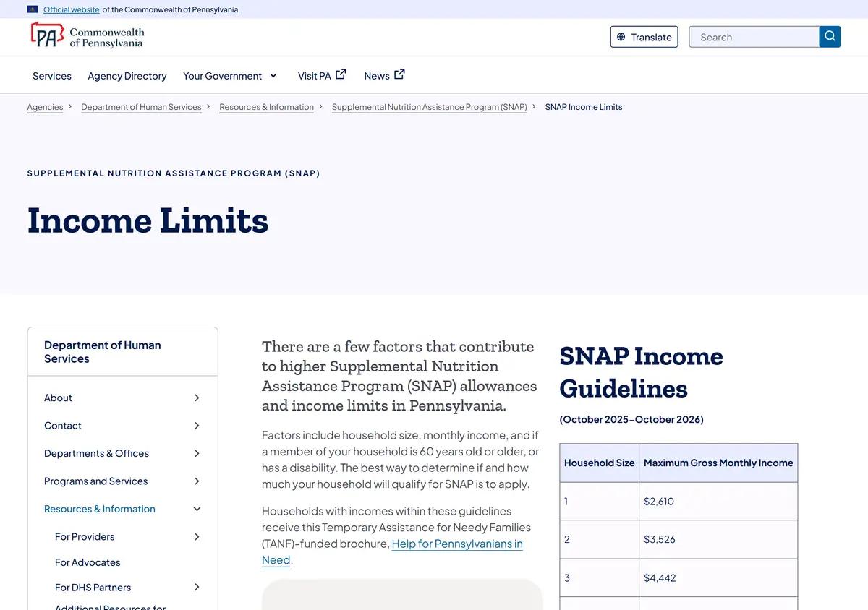Open For Advocates in sidebar

tap(88, 562)
